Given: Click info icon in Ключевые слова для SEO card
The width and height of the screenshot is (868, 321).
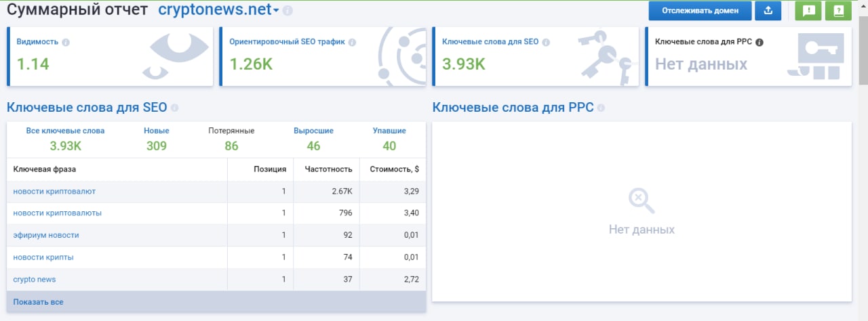Looking at the screenshot, I should 546,42.
